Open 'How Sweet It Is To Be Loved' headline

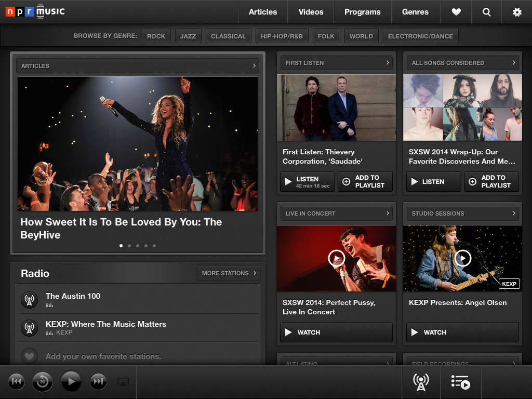[121, 229]
